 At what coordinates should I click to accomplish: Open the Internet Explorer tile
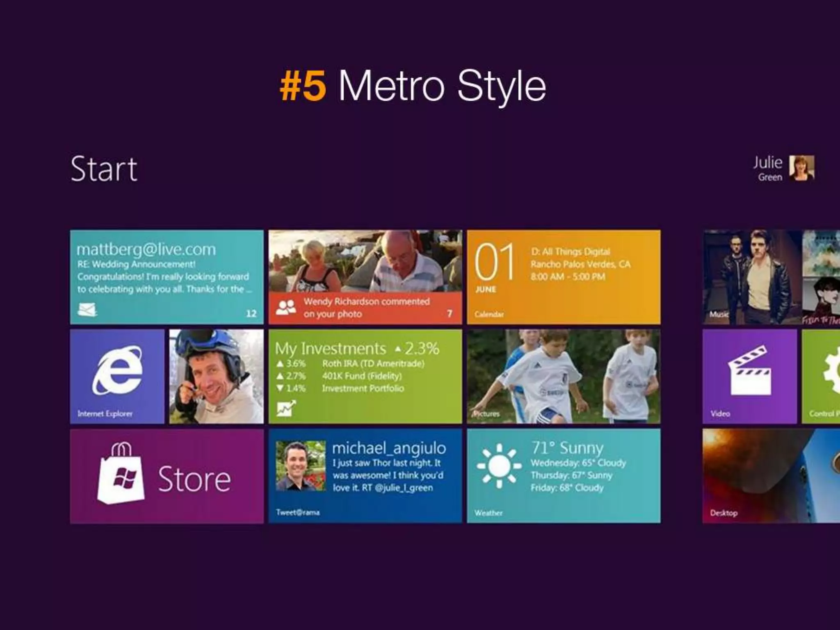point(117,376)
